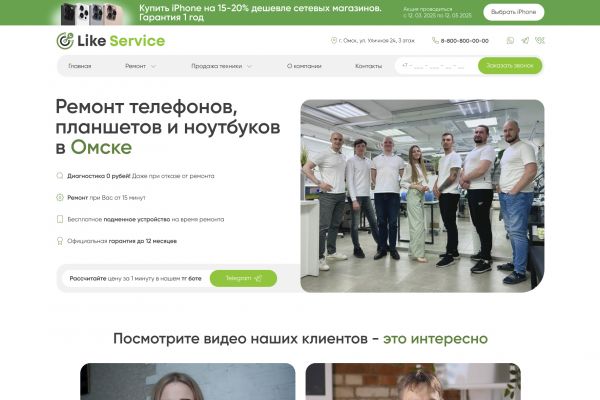Open the Продажа техники navigation item

[217, 66]
